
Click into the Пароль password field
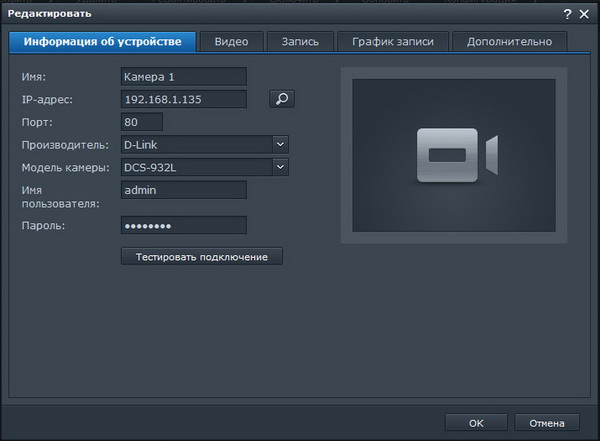183,225
